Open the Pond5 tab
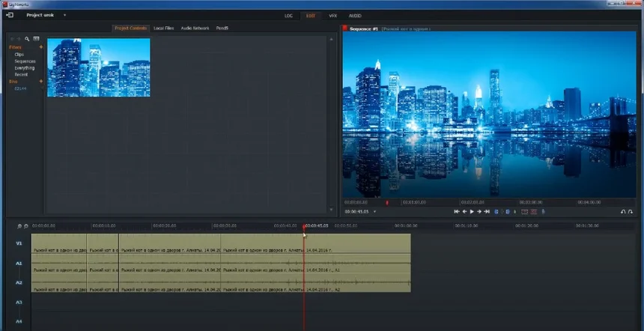644x331 pixels. [x=222, y=28]
